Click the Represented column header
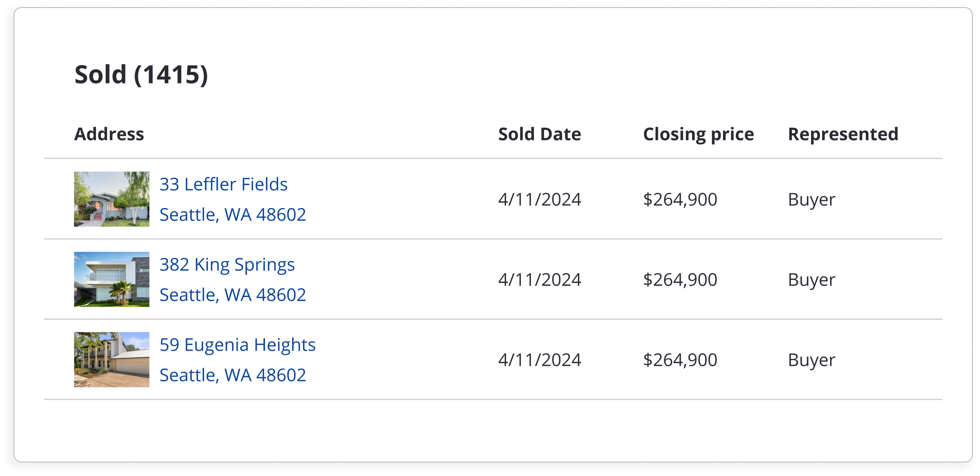This screenshot has width=980, height=476. pos(843,134)
